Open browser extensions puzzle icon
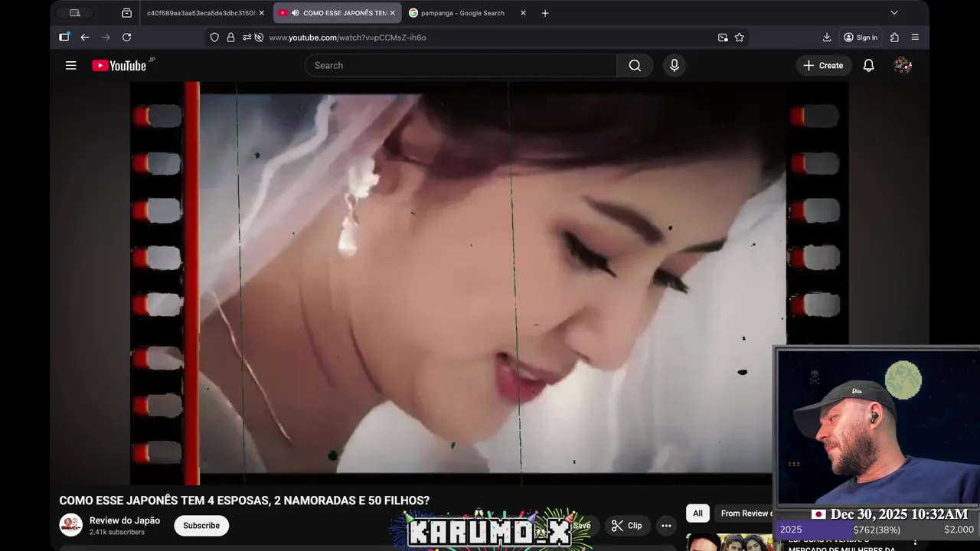Image resolution: width=980 pixels, height=551 pixels. (894, 37)
